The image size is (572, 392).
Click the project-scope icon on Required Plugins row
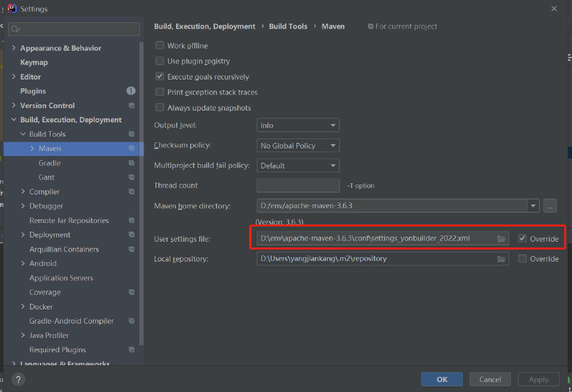[132, 349]
